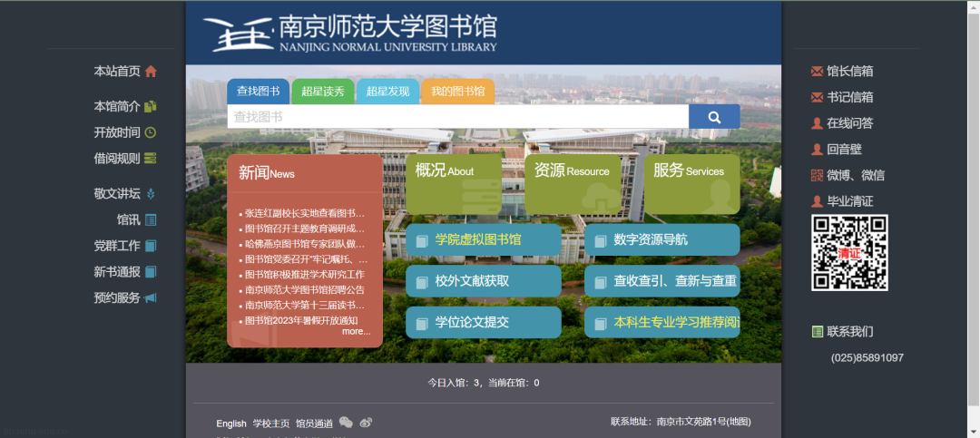Click the book icon next to 新书通报
This screenshot has width=980, height=438.
point(151,272)
